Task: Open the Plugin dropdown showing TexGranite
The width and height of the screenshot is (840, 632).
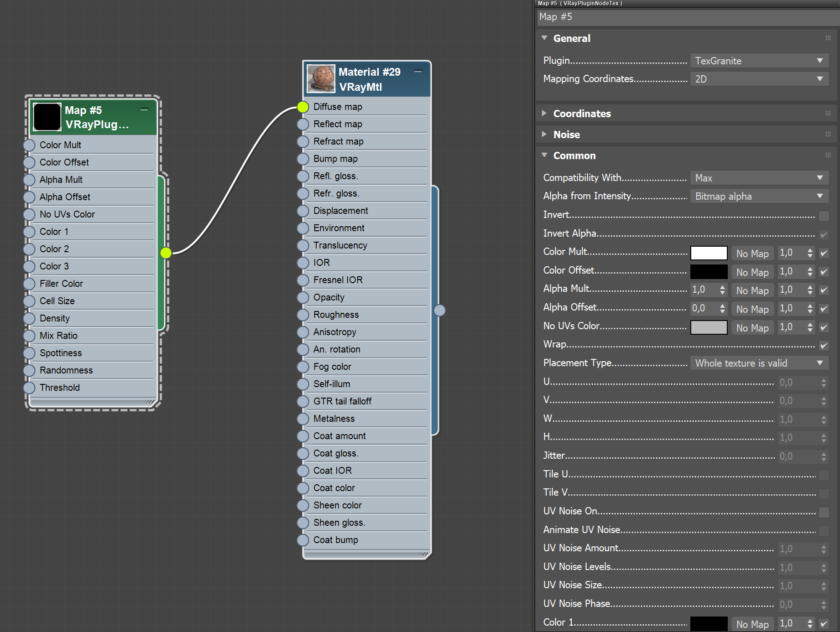Action: click(758, 60)
